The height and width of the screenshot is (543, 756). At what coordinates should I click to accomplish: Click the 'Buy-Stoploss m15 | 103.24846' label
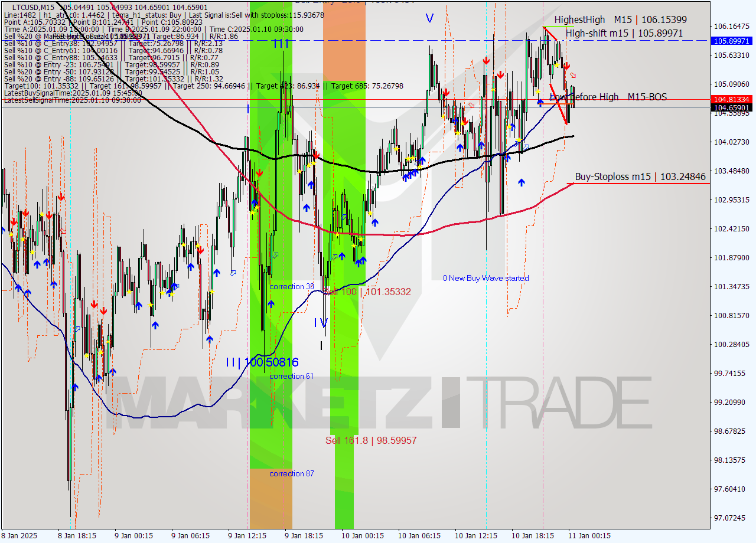(x=640, y=176)
